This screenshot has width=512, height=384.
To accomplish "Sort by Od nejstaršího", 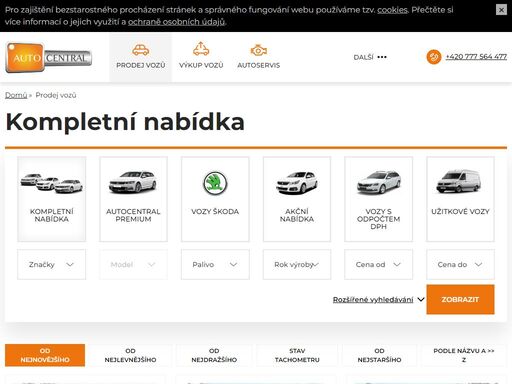I will tap(379, 355).
